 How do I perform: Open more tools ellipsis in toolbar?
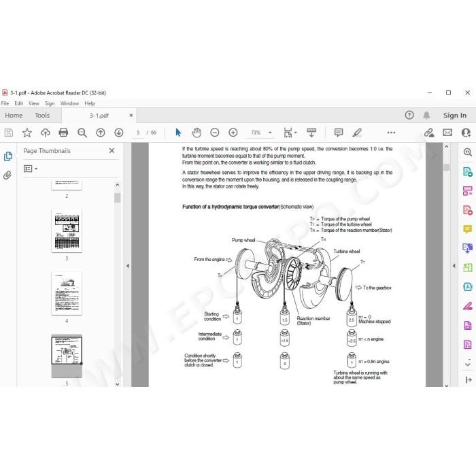tap(391, 133)
